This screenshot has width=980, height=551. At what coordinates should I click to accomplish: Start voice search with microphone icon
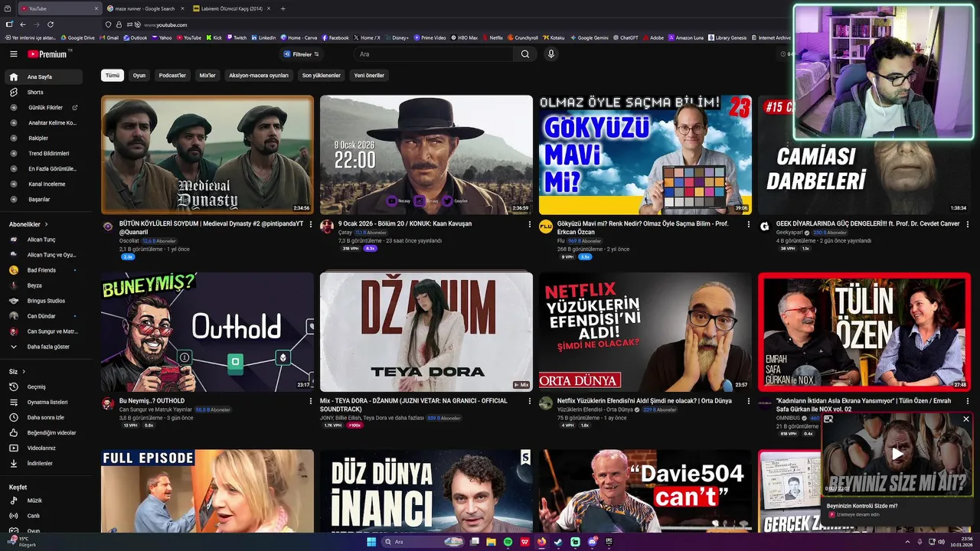[550, 54]
